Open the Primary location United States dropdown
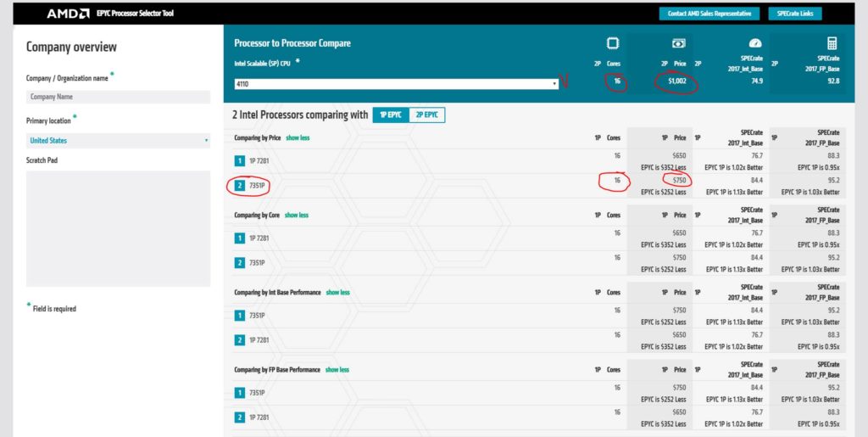Viewport: 868px width, 437px height. tap(118, 141)
